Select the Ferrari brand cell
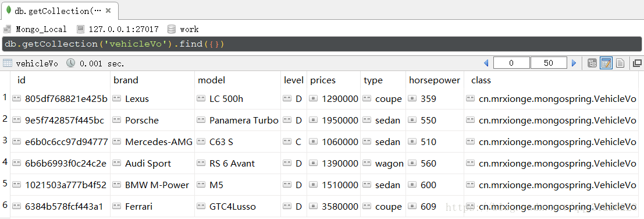 [152, 206]
